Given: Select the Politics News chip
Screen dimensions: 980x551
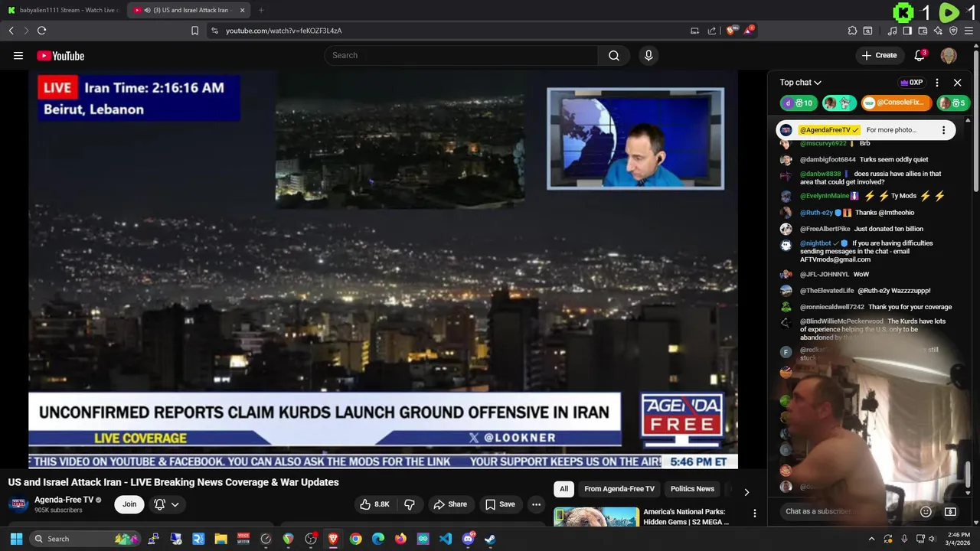Looking at the screenshot, I should [692, 489].
